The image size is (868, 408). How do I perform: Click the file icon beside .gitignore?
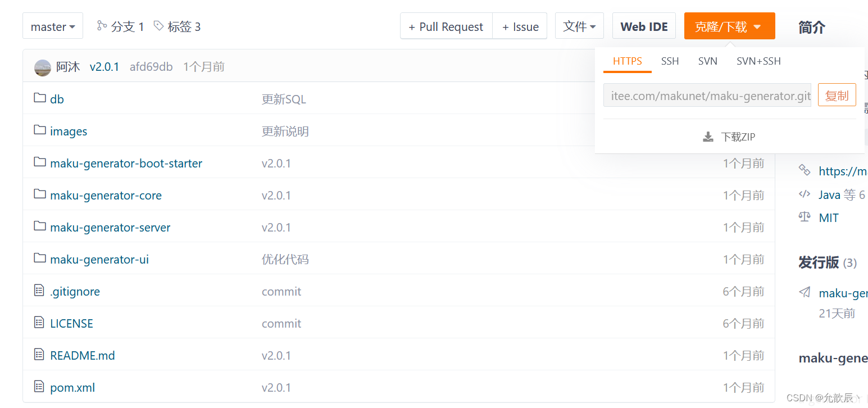(39, 291)
